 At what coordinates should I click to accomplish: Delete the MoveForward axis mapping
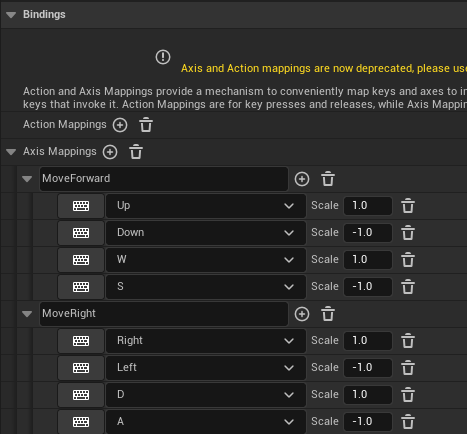328,179
